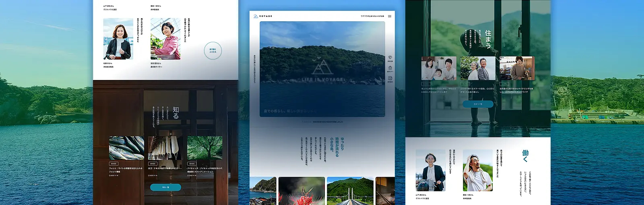
Task: Open the red spider lily gallery photo
Action: tap(301, 191)
